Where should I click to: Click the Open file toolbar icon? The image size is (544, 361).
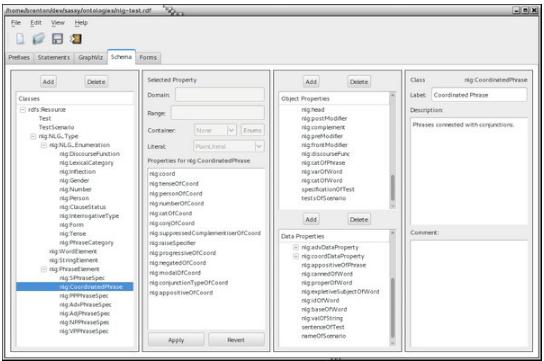39,38
